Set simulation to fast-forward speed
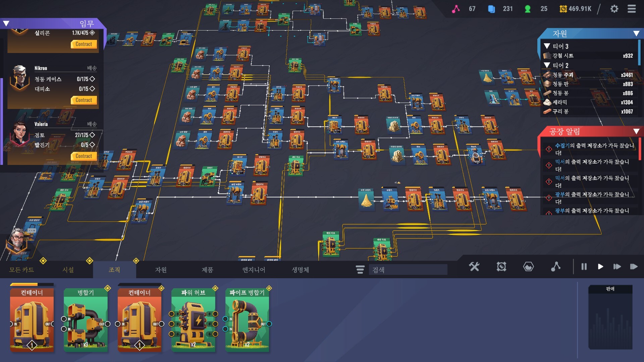Screen dimensions: 644x362 (617, 267)
